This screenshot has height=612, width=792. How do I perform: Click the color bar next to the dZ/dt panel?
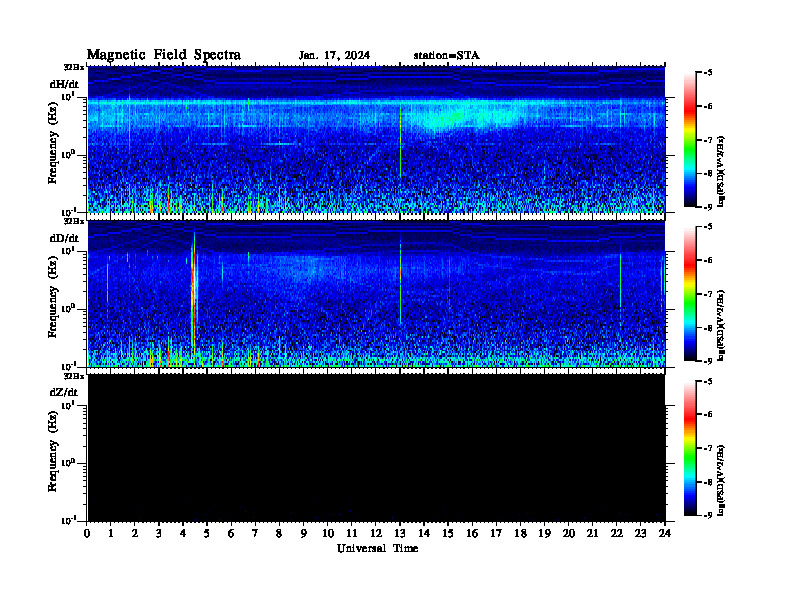pyautogui.click(x=690, y=448)
